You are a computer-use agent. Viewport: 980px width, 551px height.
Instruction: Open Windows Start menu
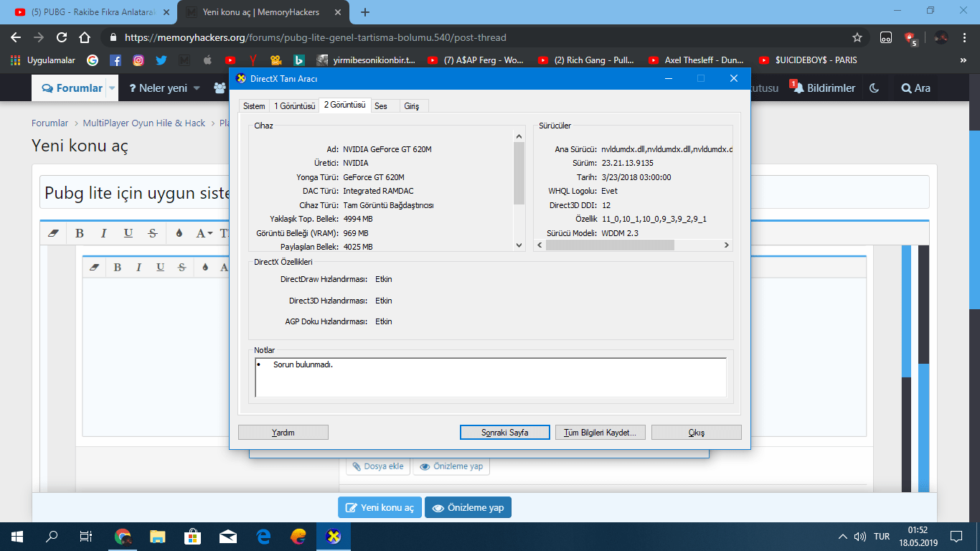(16, 536)
